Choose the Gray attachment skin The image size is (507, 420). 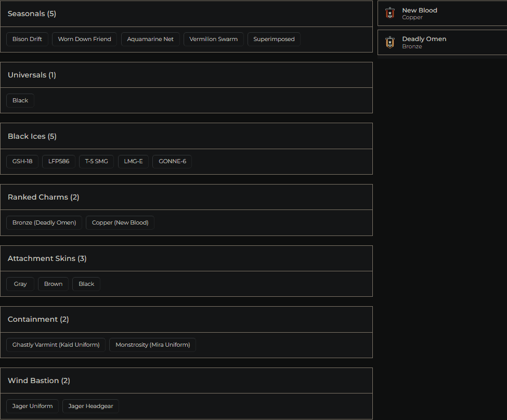click(20, 284)
